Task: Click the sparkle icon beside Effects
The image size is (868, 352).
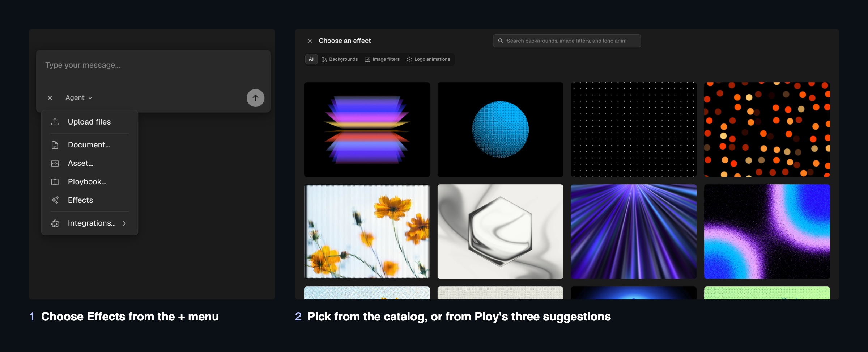Action: pos(55,200)
